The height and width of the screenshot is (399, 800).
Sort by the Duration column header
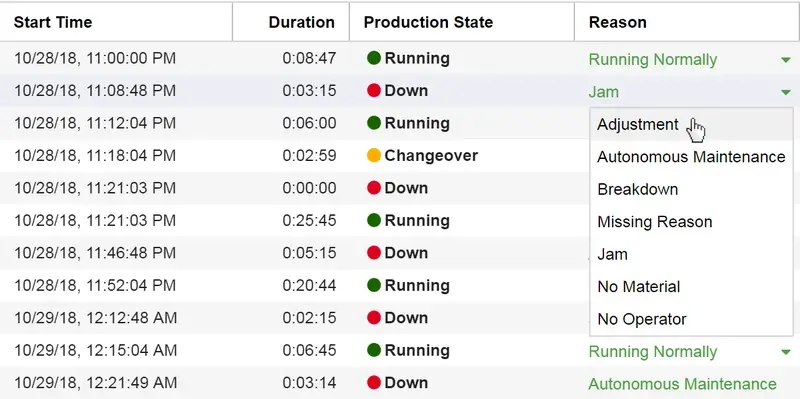pos(302,22)
